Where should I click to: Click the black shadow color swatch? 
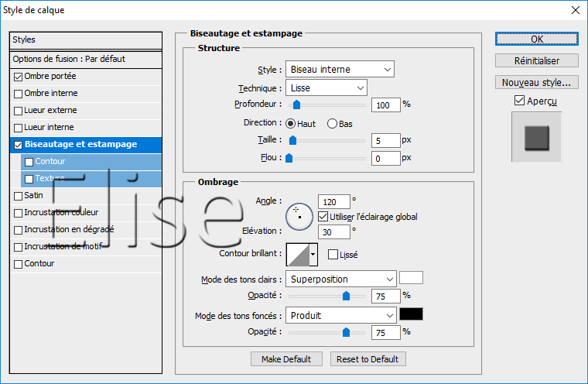click(x=411, y=314)
